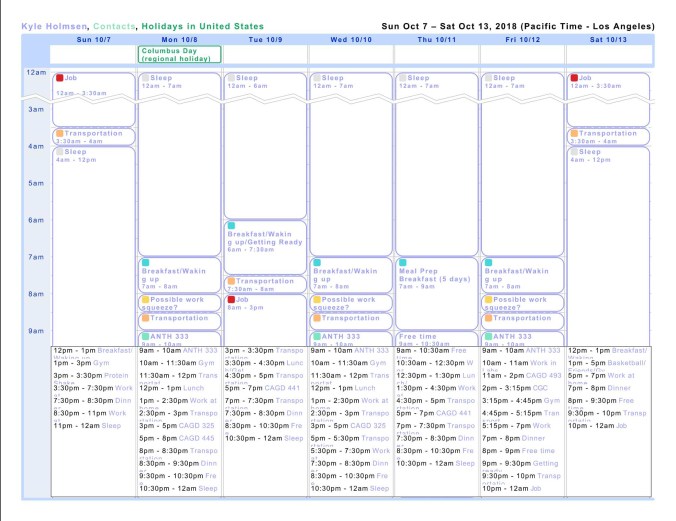Image resolution: width=676 pixels, height=521 pixels.
Task: Open Tuesday's Sleep 12am - 6am event
Action: pyautogui.click(x=265, y=146)
